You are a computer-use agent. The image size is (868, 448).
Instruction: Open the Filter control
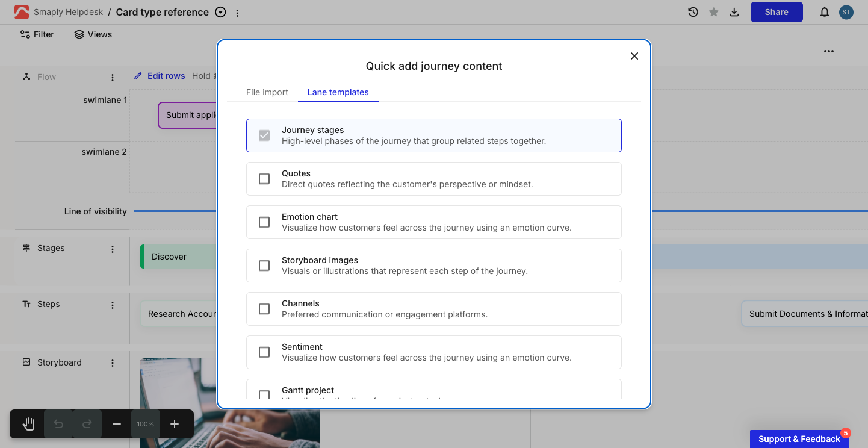pyautogui.click(x=37, y=34)
